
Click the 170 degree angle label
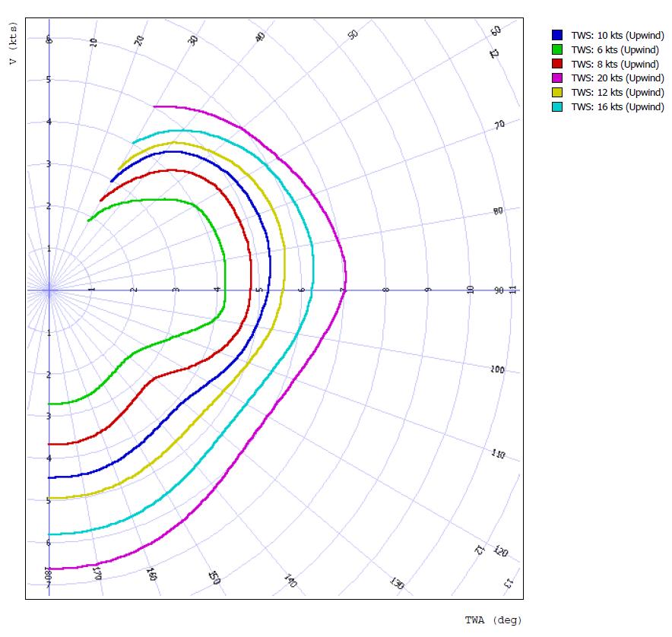(97, 573)
